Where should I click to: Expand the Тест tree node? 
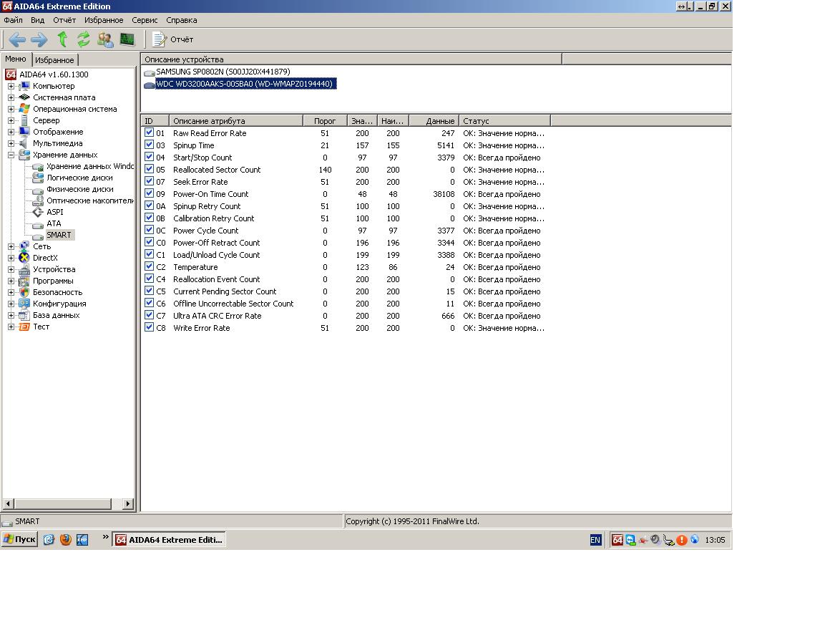tap(11, 327)
